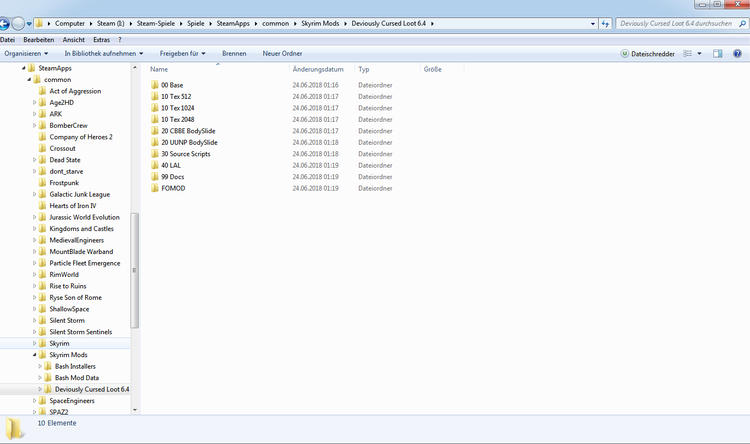The image size is (750, 444).
Task: Expand the Age2HD tree node
Action: point(34,102)
